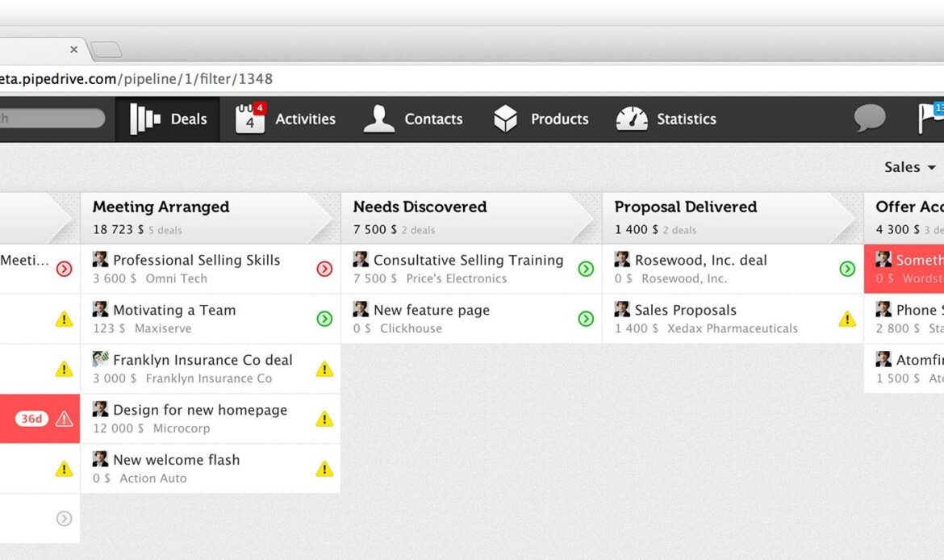Click green activity icon on Rosewood, Inc. deal
This screenshot has width=944, height=560.
pyautogui.click(x=847, y=269)
